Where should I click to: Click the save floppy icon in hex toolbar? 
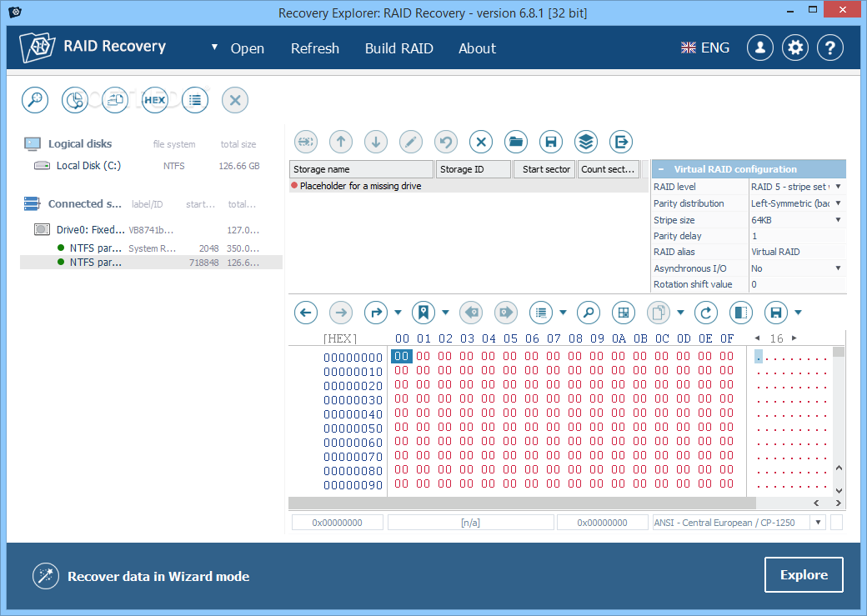[776, 313]
